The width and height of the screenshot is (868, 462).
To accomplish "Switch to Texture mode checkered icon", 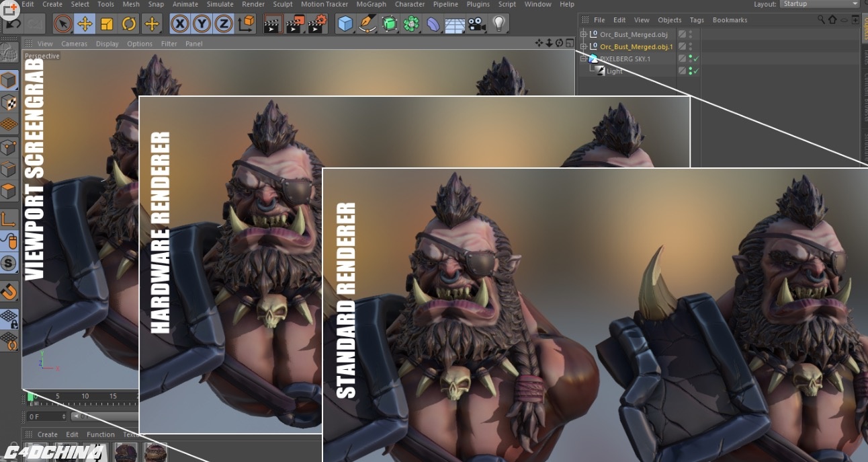I will [x=9, y=103].
